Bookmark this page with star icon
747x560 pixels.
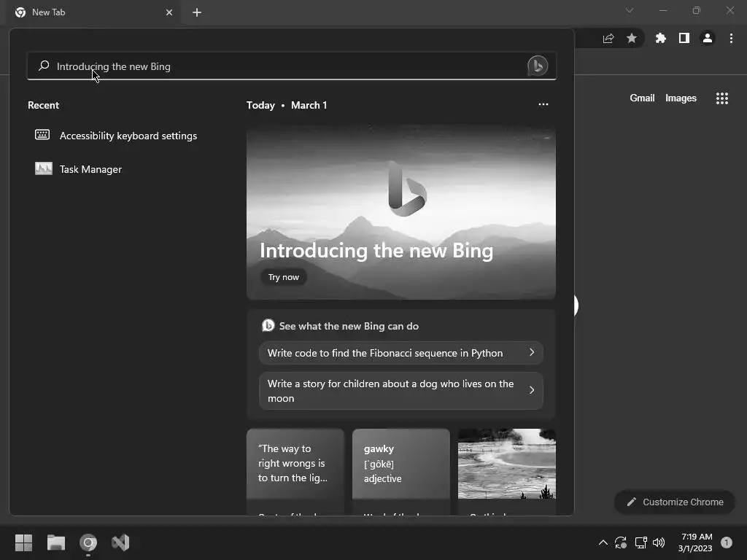coord(632,38)
